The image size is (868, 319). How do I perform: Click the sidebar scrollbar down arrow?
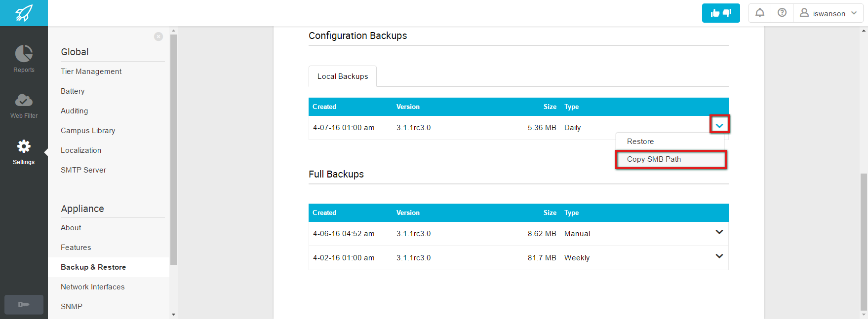[x=173, y=315]
